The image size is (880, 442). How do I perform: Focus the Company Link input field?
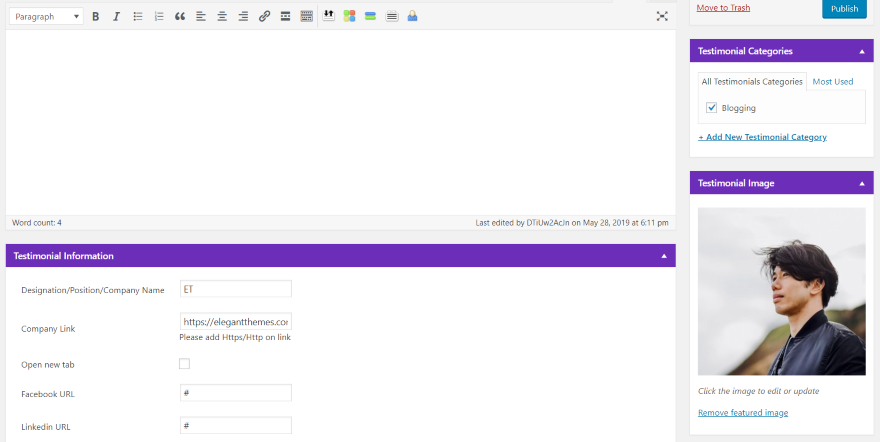pyautogui.click(x=236, y=321)
